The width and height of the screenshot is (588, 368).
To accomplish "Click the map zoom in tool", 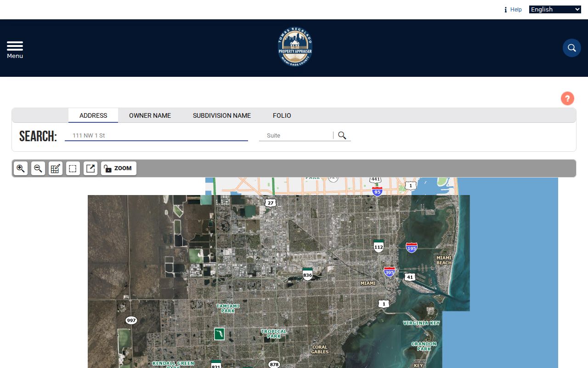I will (x=21, y=168).
